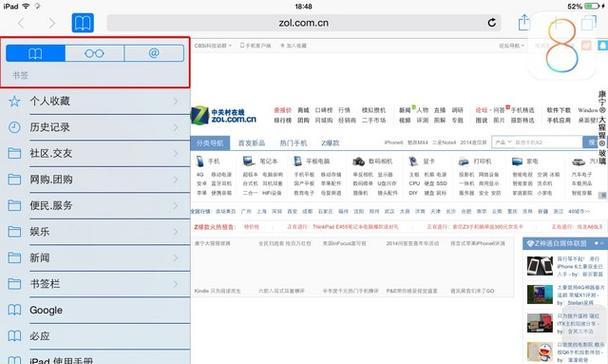Open the tabs overview icon
The image size is (608, 364).
point(589,22)
